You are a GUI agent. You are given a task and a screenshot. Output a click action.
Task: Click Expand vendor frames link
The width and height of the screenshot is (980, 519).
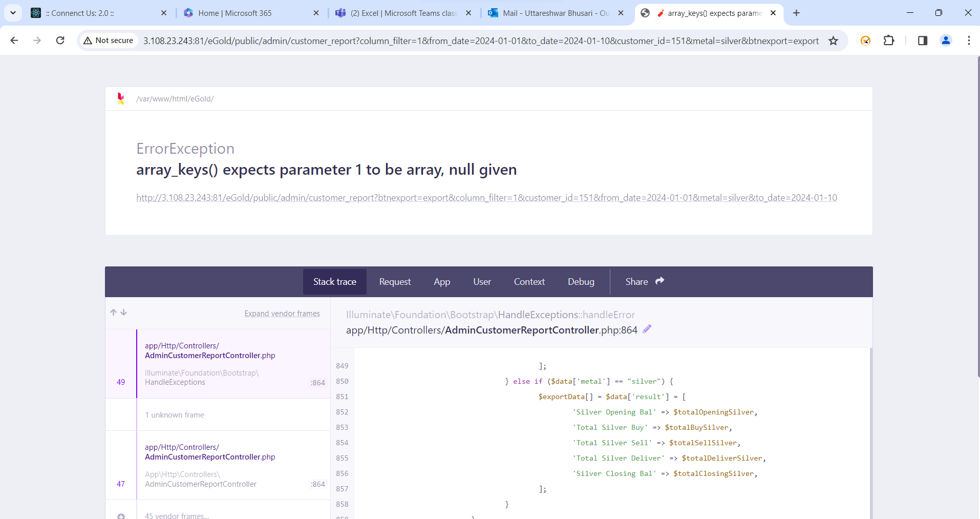(x=282, y=314)
